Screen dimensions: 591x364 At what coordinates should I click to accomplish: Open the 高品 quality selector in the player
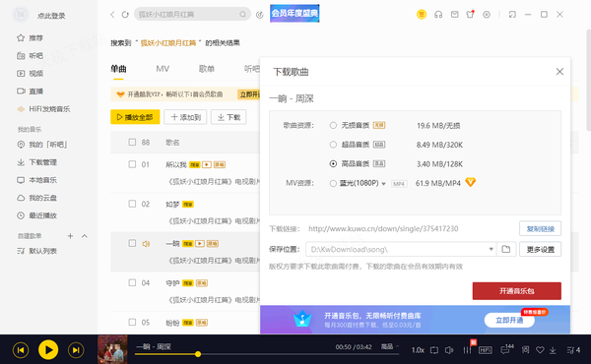pyautogui.click(x=389, y=346)
